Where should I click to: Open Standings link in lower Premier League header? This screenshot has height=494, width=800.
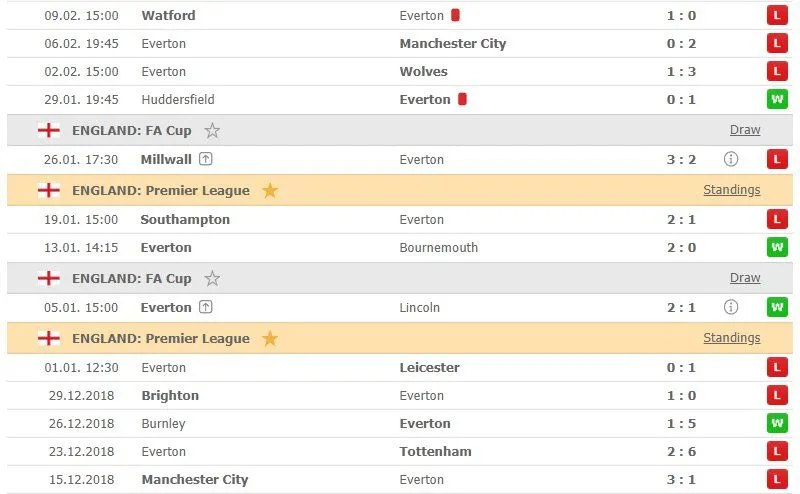coord(731,338)
